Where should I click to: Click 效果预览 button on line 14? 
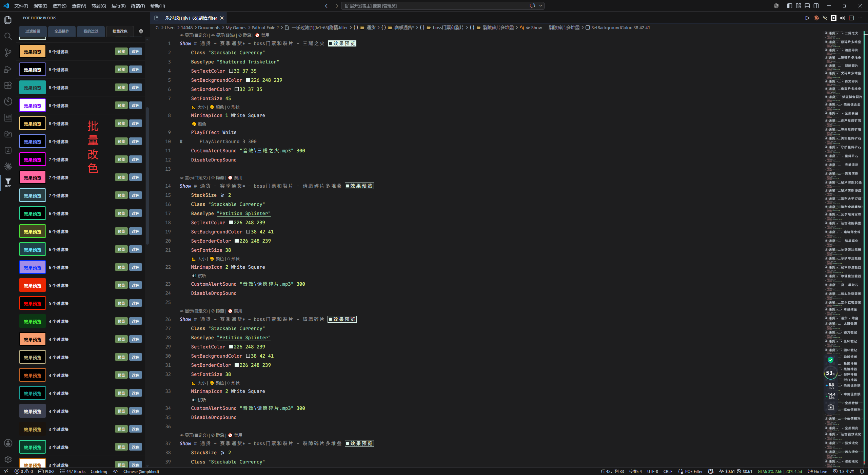tap(359, 186)
